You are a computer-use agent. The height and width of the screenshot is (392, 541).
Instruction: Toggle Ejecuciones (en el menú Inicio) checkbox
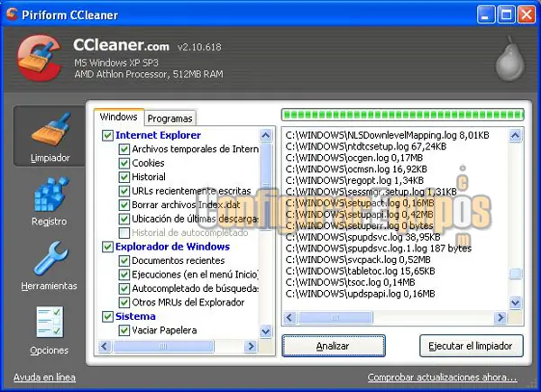tap(124, 275)
